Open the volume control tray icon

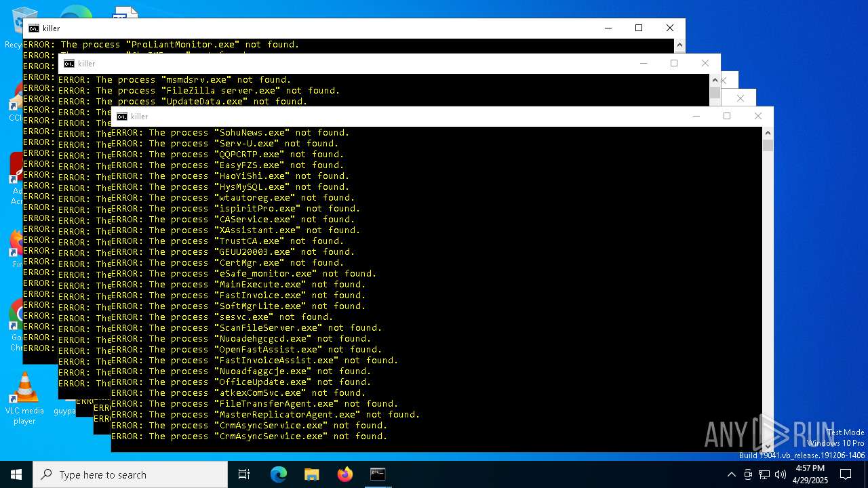[780, 474]
